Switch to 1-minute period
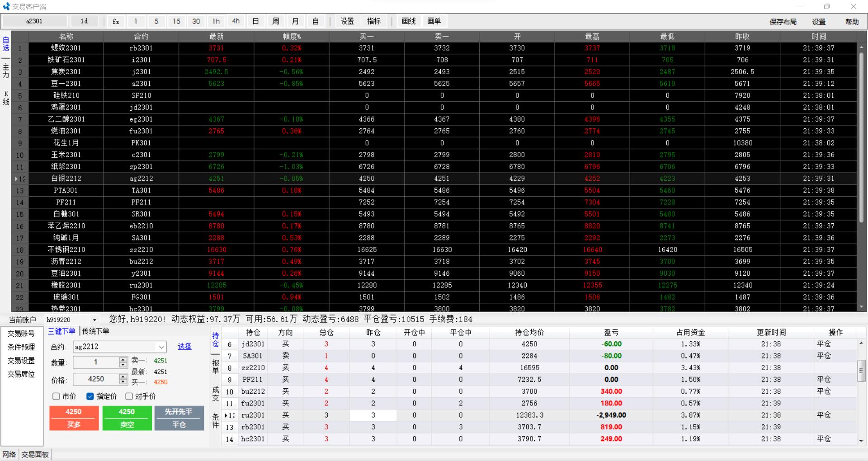This screenshot has width=868, height=461. tap(136, 21)
